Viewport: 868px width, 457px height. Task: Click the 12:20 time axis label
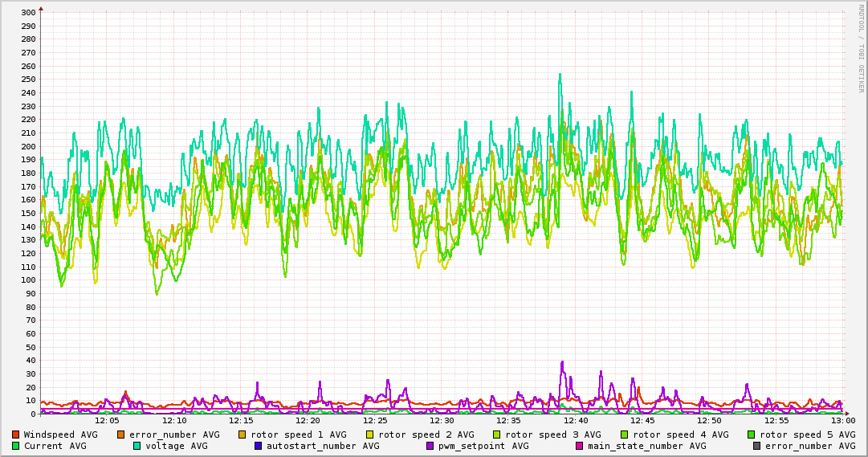(x=308, y=421)
